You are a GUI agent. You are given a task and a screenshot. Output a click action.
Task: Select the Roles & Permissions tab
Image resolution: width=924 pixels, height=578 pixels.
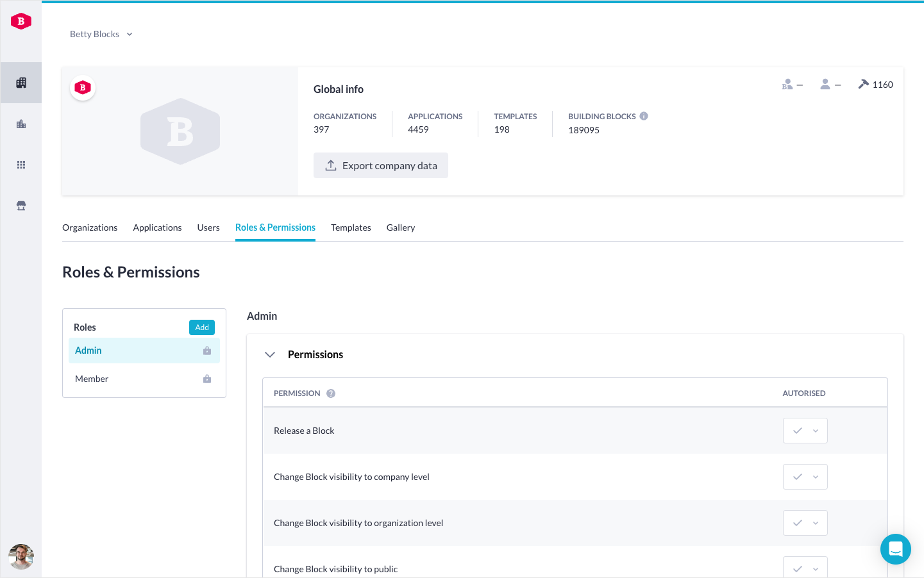tap(275, 227)
